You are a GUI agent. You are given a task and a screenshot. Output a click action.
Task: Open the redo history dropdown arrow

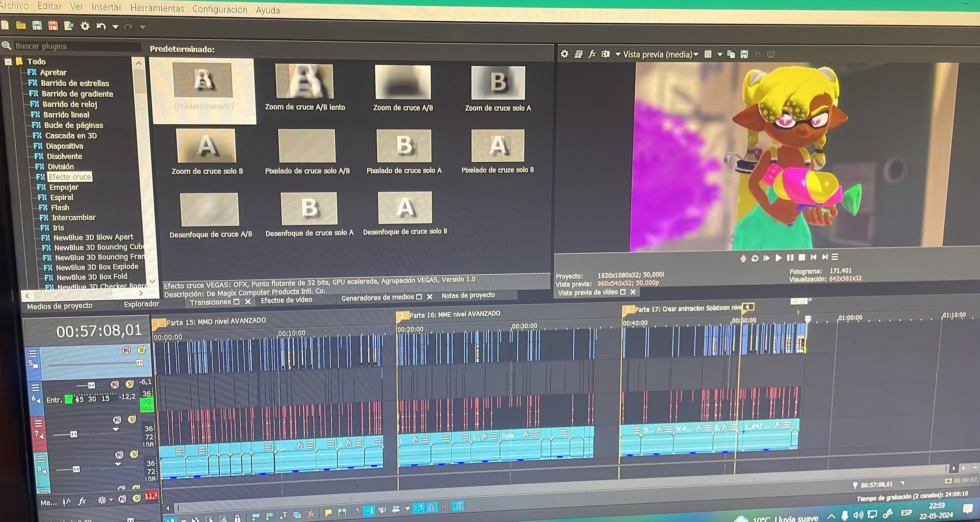143,27
